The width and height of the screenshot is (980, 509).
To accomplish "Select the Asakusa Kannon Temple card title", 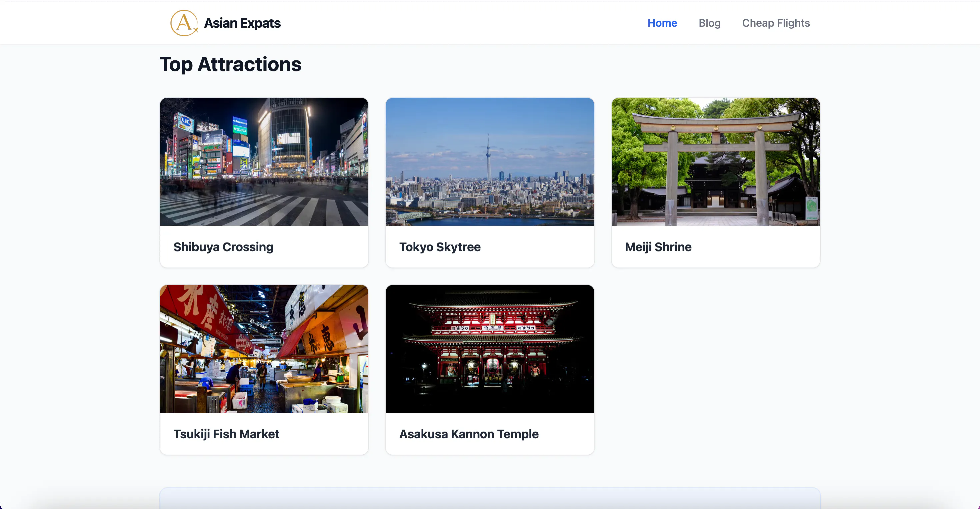I will click(469, 434).
